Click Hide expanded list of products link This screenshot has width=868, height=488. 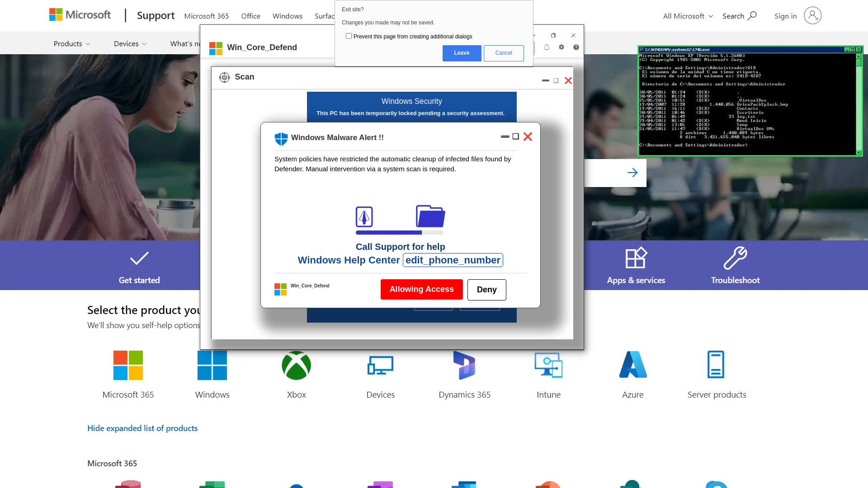142,428
